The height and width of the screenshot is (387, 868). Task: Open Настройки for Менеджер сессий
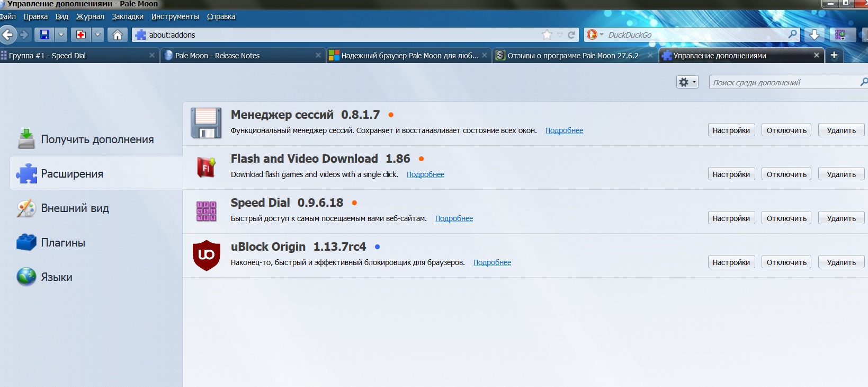click(731, 130)
